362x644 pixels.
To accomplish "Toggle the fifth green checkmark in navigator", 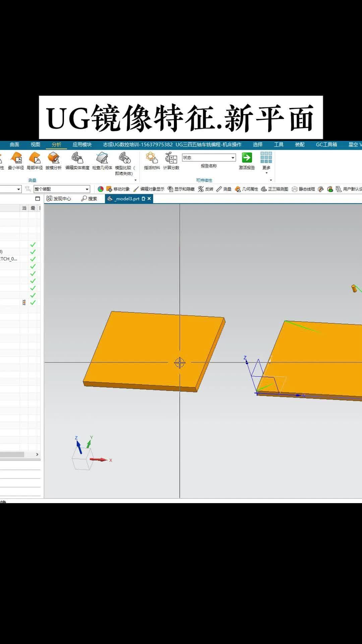I will click(33, 274).
